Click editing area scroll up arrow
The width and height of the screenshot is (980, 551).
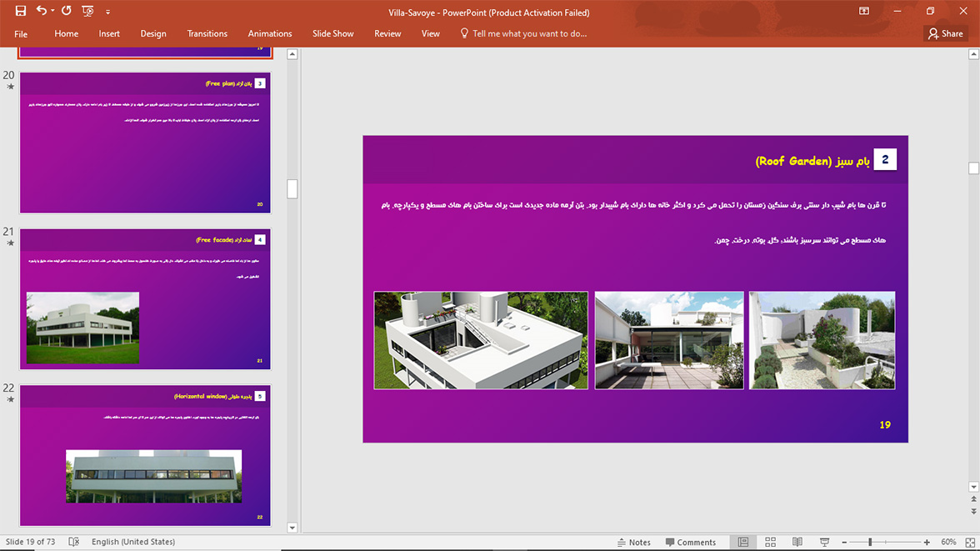click(x=973, y=54)
